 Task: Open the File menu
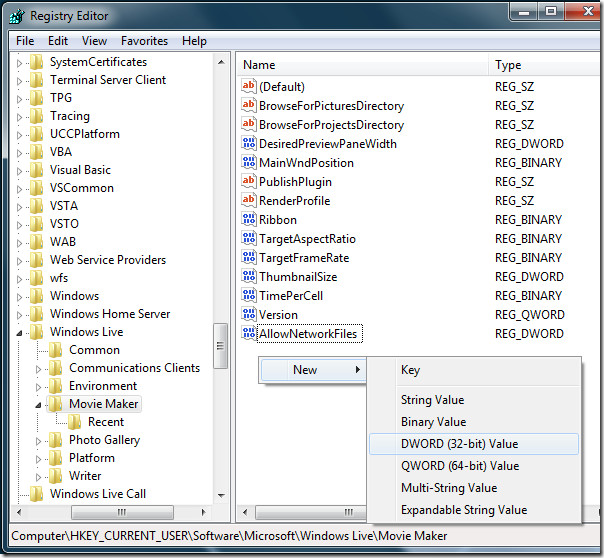click(x=25, y=41)
